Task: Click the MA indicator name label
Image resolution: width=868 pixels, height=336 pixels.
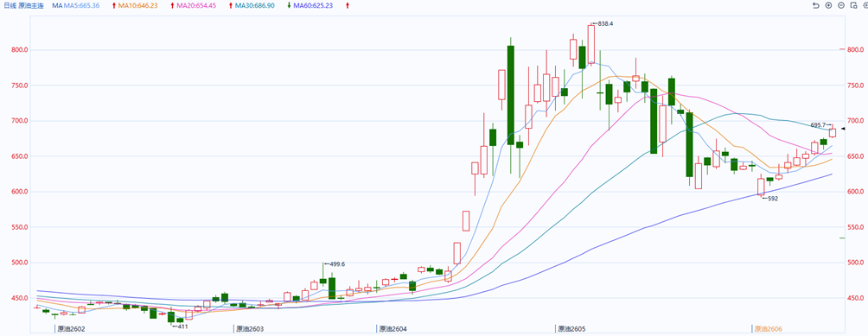Action: click(57, 5)
